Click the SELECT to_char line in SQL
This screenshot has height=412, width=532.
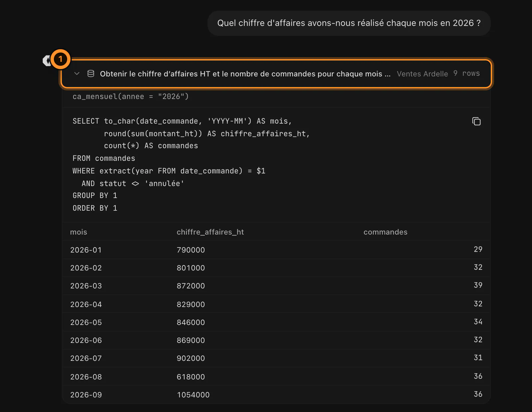click(182, 121)
